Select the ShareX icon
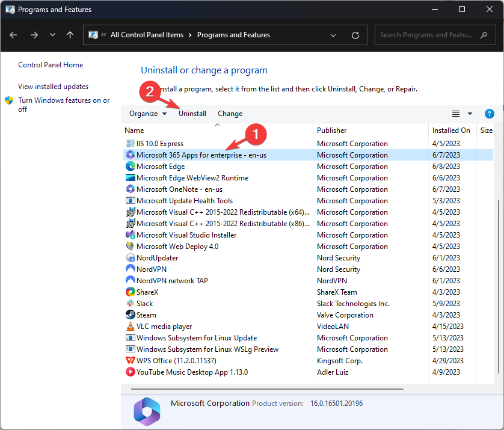The width and height of the screenshot is (504, 430). point(130,292)
